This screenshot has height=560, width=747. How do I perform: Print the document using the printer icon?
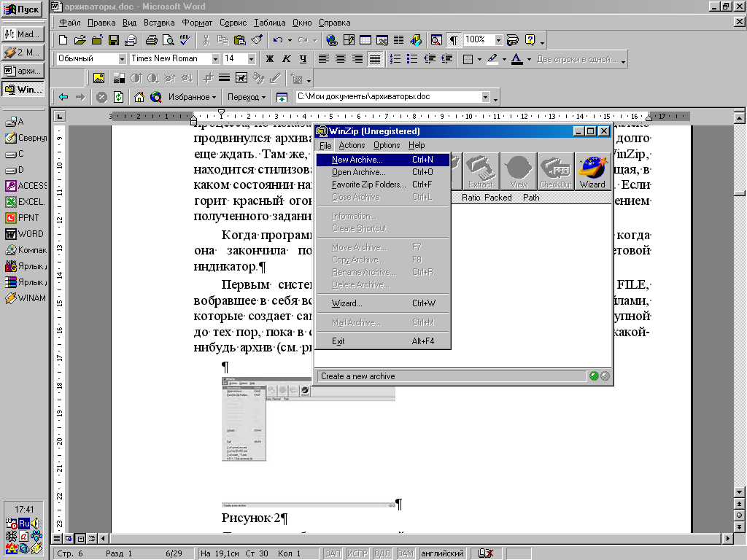click(x=152, y=40)
